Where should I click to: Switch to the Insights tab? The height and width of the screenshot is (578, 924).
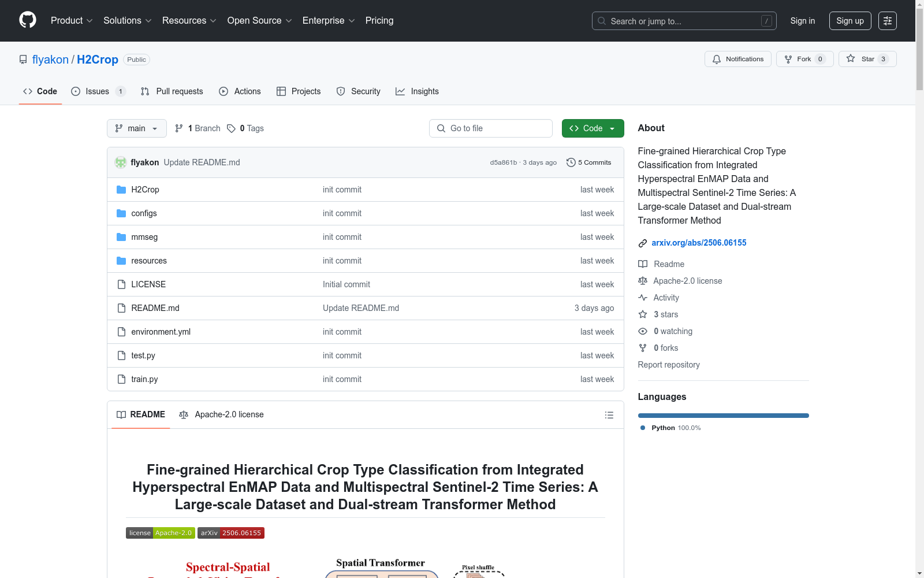tap(417, 91)
